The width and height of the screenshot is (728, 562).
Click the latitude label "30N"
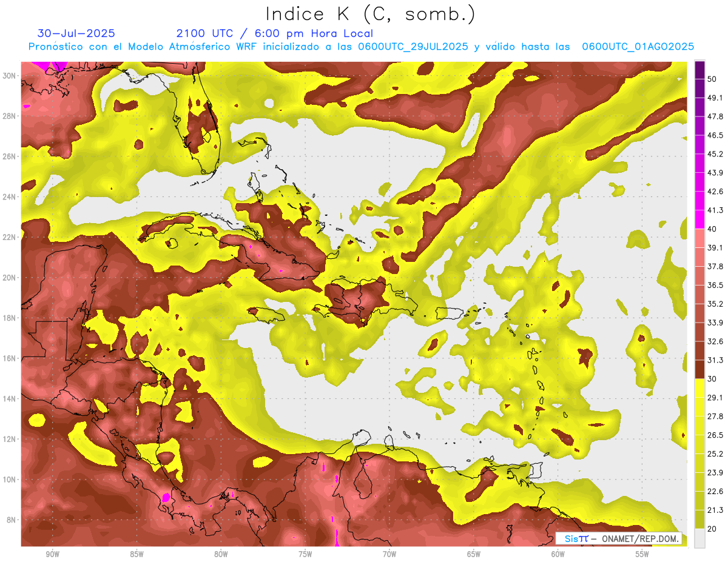9,76
